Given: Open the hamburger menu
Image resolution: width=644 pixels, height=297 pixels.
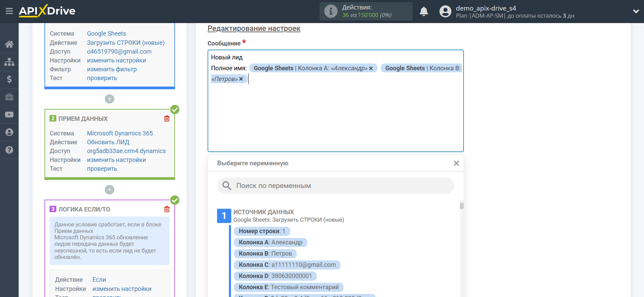Looking at the screenshot, I should pyautogui.click(x=9, y=11).
